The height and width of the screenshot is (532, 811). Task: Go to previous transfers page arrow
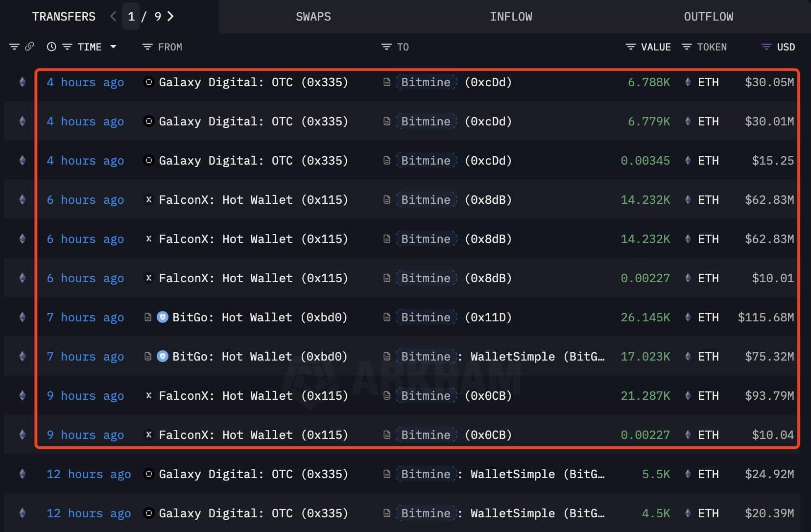click(x=113, y=17)
